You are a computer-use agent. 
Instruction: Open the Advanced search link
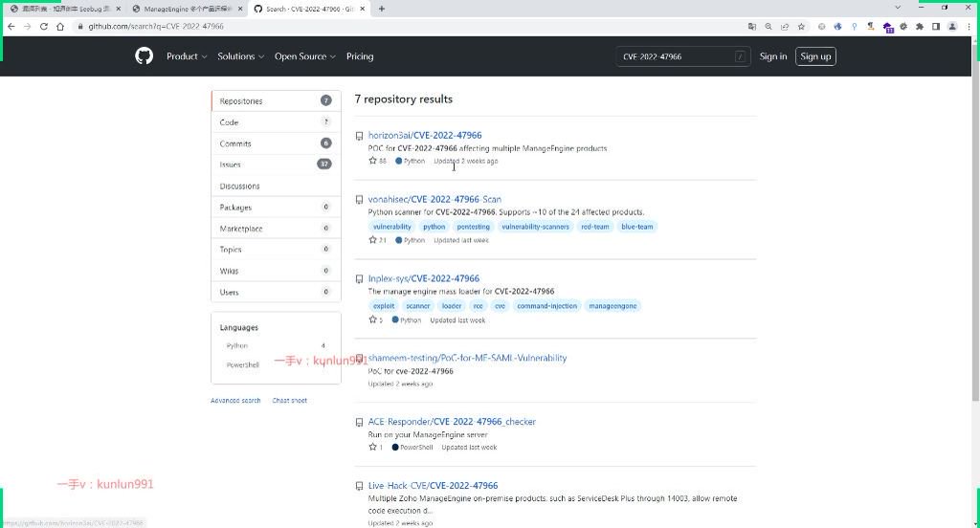(x=235, y=400)
